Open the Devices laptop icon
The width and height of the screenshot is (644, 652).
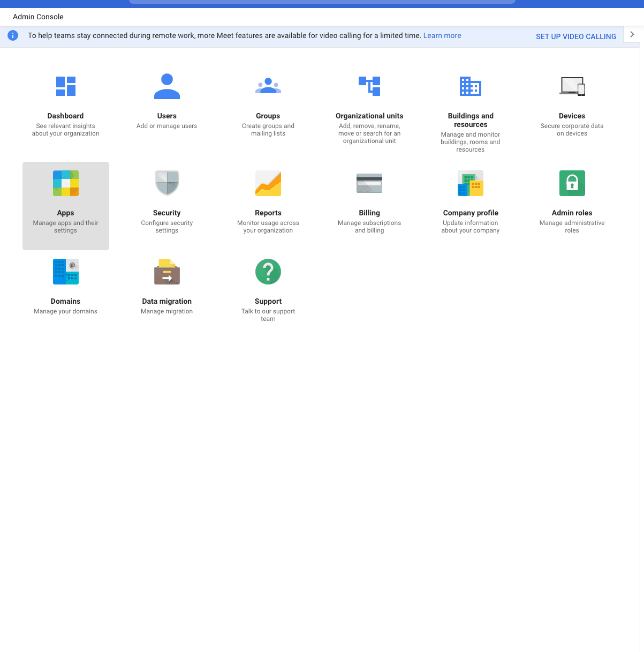(x=572, y=86)
